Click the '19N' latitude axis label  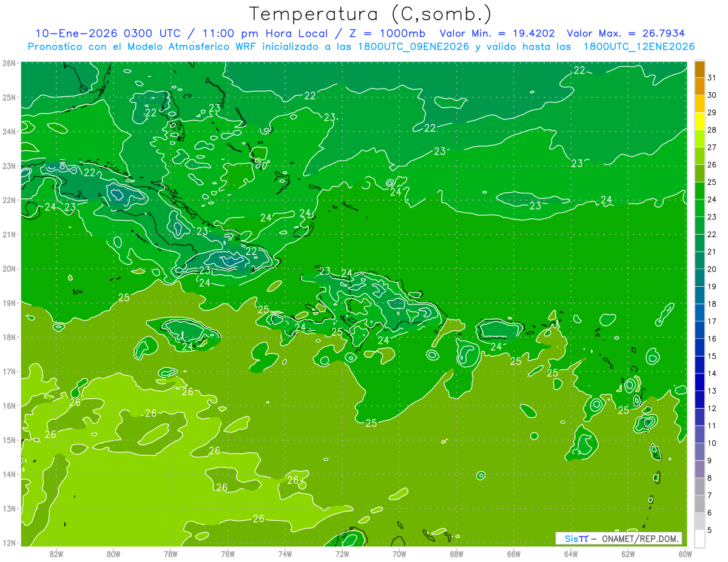(10, 303)
